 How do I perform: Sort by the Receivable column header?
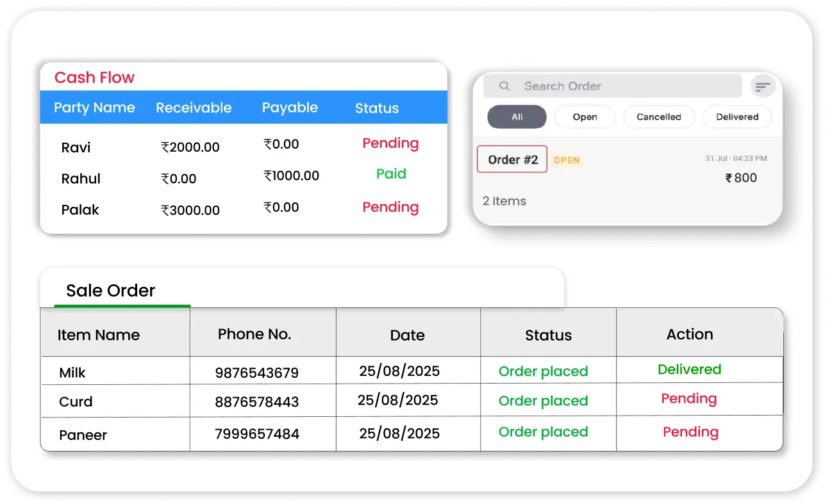coord(194,108)
